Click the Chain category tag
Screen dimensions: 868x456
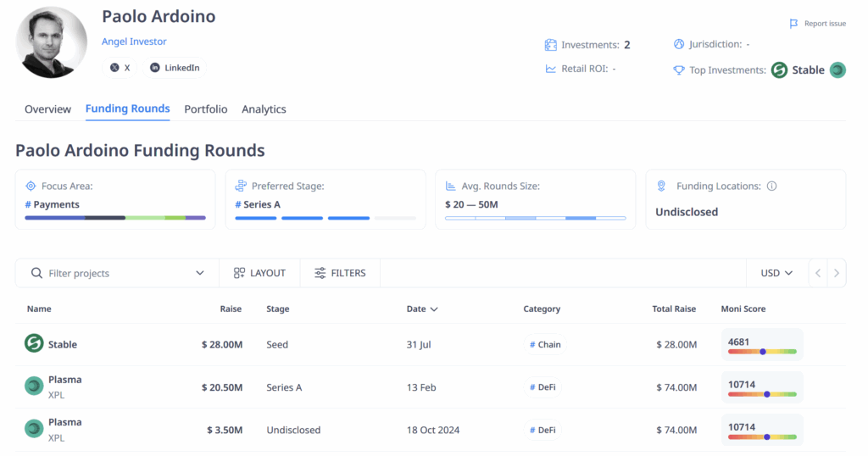coord(545,344)
